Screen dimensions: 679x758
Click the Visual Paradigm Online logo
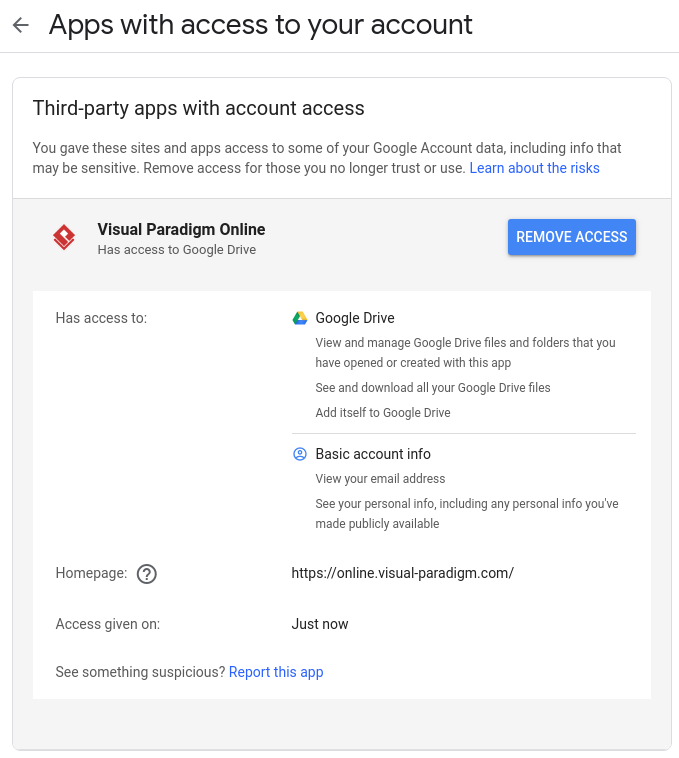tap(64, 237)
